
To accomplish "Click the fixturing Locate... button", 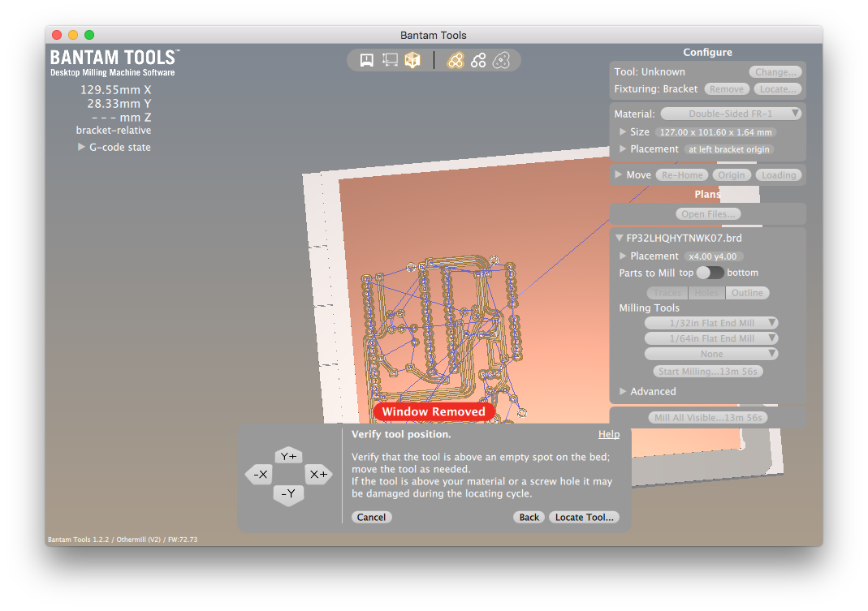I will click(x=778, y=89).
